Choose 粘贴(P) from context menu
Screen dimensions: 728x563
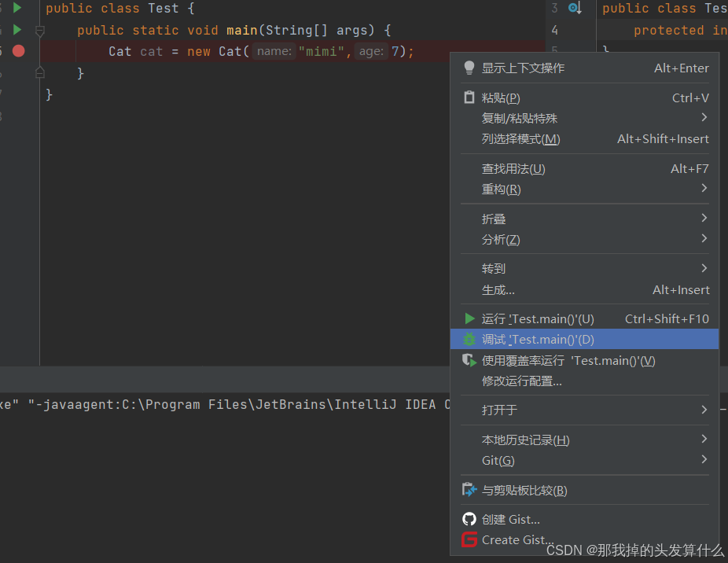585,98
